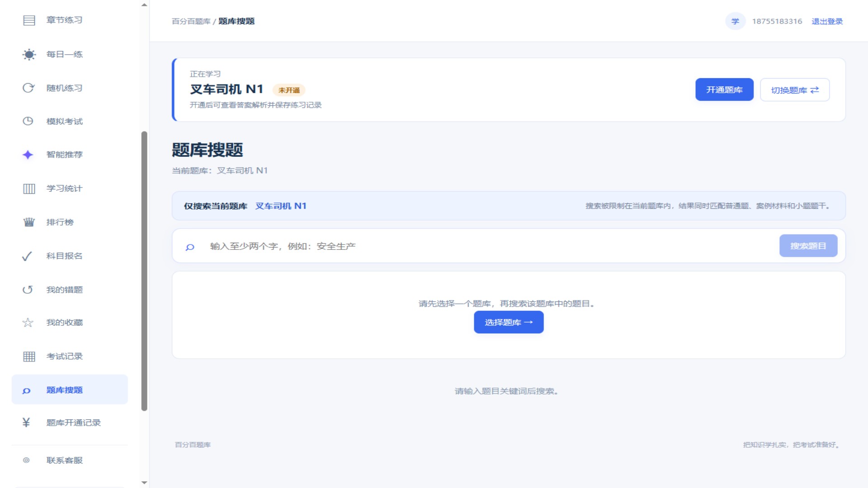
Task: Go to 每日一练 in sidebar
Action: 70,55
